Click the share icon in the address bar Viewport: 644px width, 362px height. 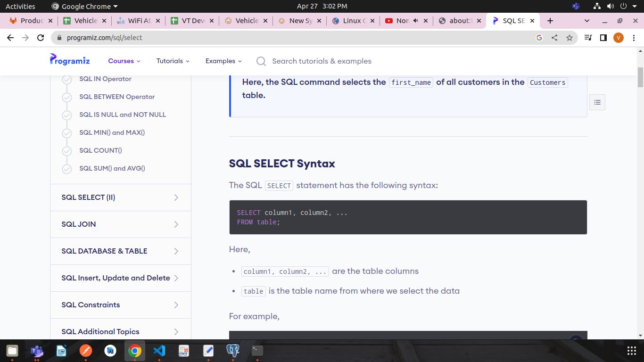[x=554, y=38]
